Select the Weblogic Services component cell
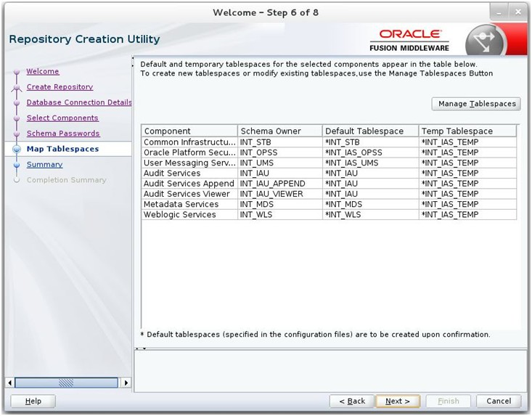The image size is (532, 416). pos(189,215)
